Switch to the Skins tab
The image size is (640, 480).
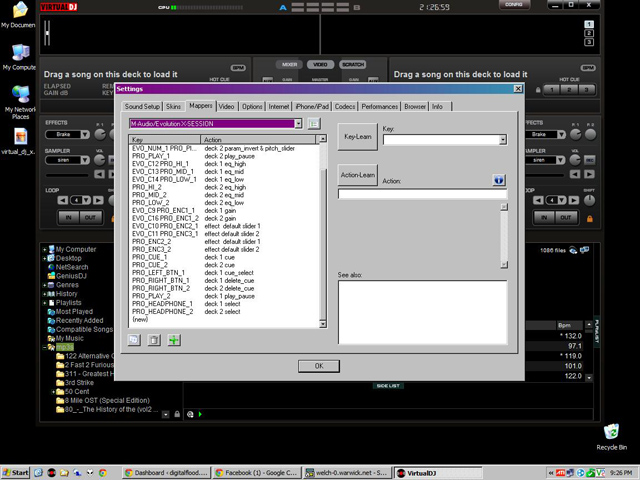pyautogui.click(x=173, y=107)
